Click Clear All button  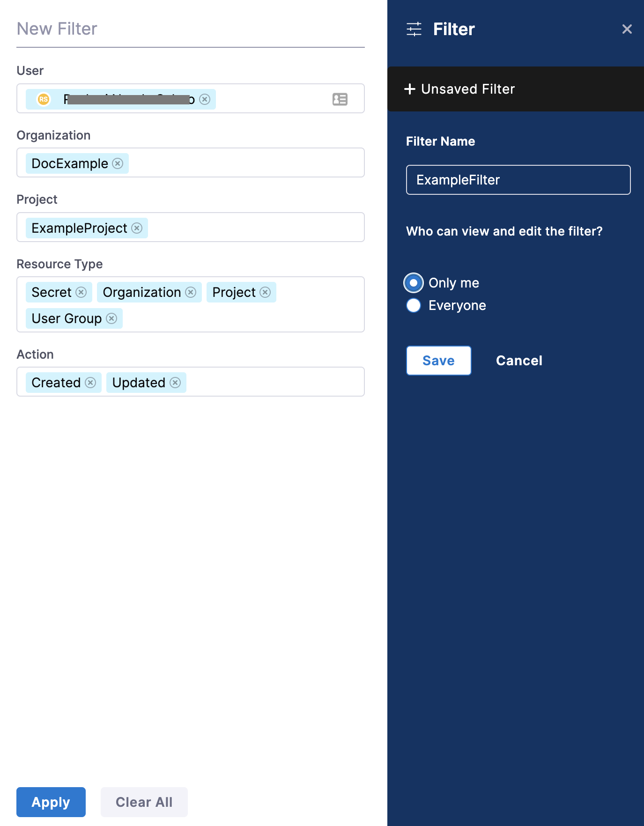(144, 802)
